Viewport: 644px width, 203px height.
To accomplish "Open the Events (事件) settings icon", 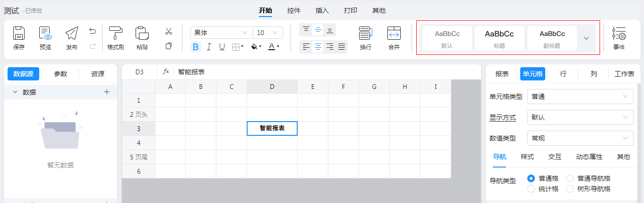I will pyautogui.click(x=618, y=33).
